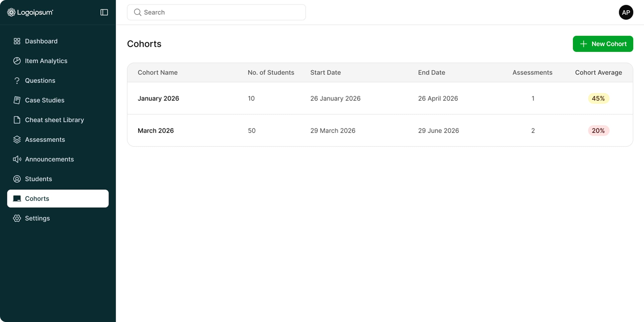Image resolution: width=644 pixels, height=322 pixels.
Task: Collapse the sidebar panel icon
Action: click(104, 12)
